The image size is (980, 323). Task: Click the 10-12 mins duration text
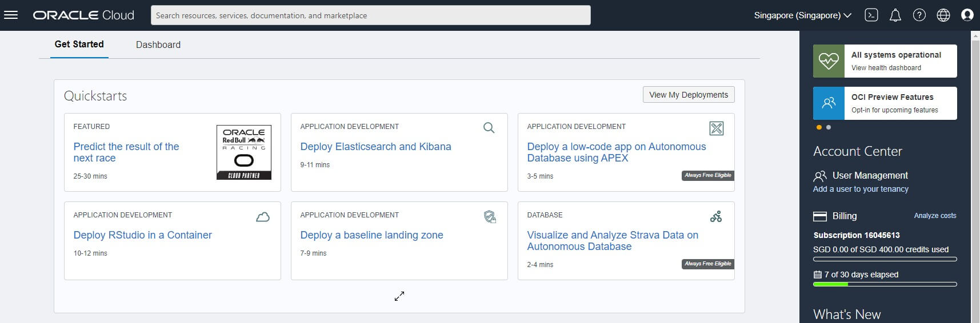coord(90,253)
